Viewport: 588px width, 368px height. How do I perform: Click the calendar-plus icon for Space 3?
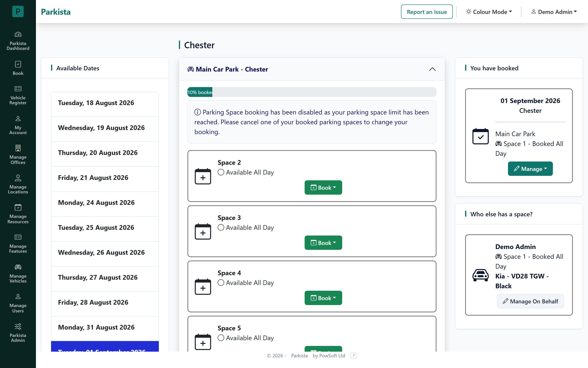tap(203, 231)
